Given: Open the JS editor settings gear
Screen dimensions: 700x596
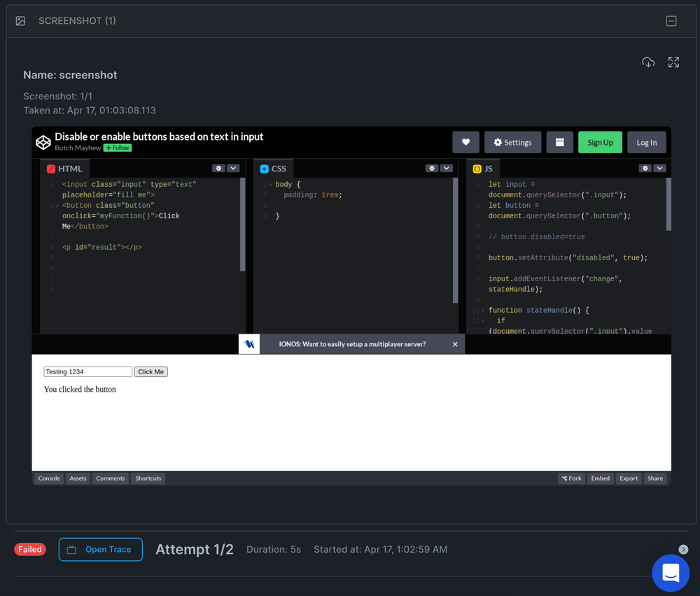Looking at the screenshot, I should 645,168.
